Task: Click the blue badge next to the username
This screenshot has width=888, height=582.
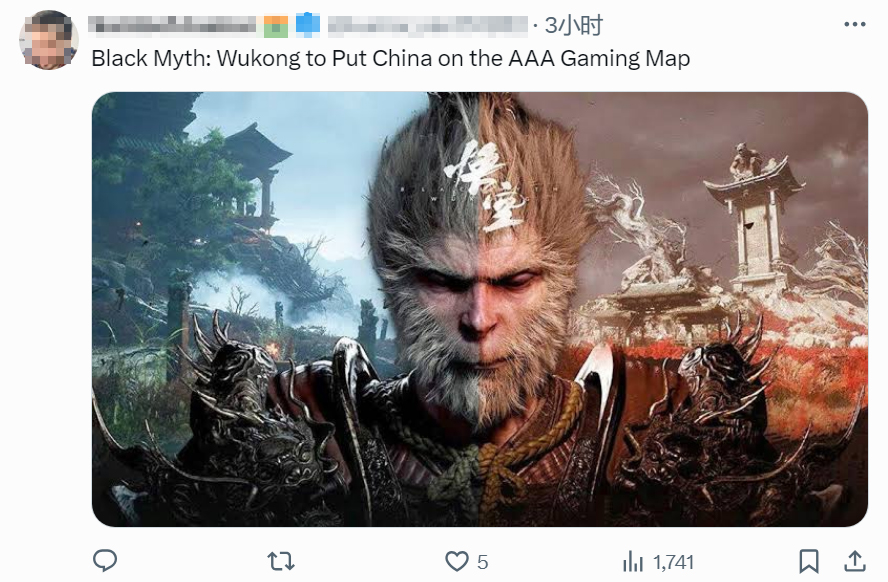Action: coord(308,25)
